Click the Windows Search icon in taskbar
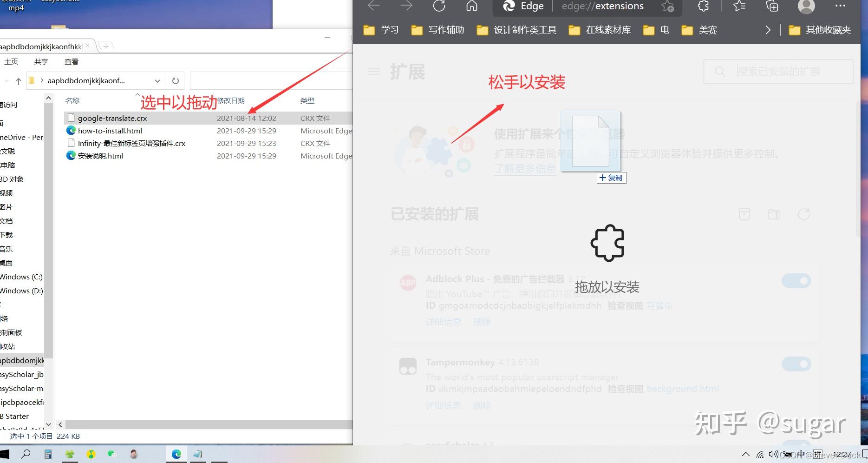The width and height of the screenshot is (868, 463). pos(26,454)
